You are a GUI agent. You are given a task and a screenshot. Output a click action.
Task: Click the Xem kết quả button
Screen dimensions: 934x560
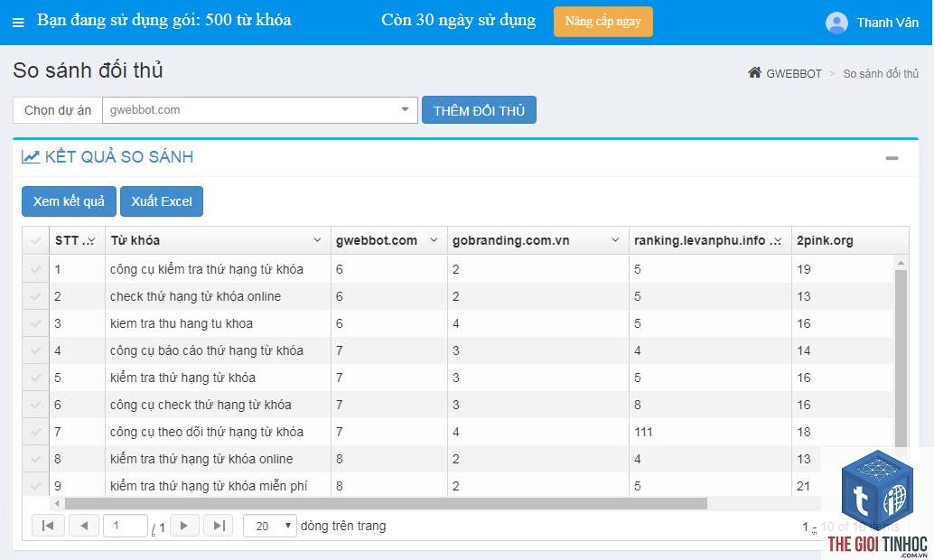(69, 201)
